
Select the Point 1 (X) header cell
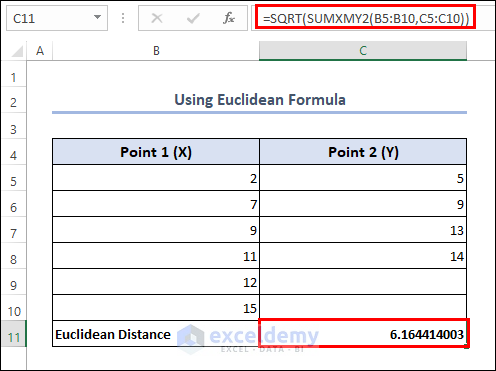[156, 152]
